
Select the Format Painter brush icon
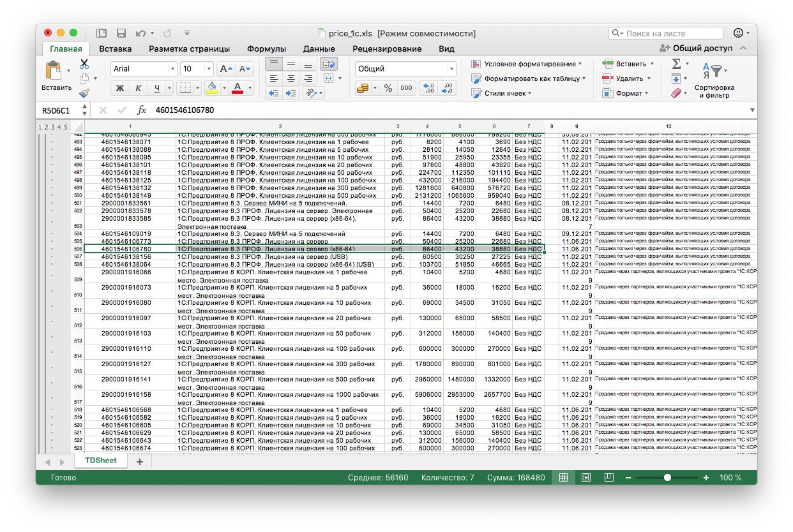pos(84,93)
